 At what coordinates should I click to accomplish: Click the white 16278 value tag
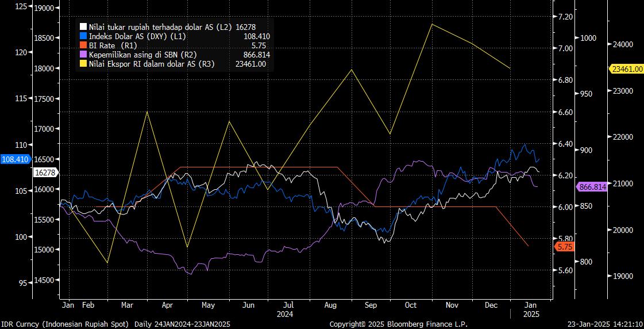pyautogui.click(x=45, y=173)
